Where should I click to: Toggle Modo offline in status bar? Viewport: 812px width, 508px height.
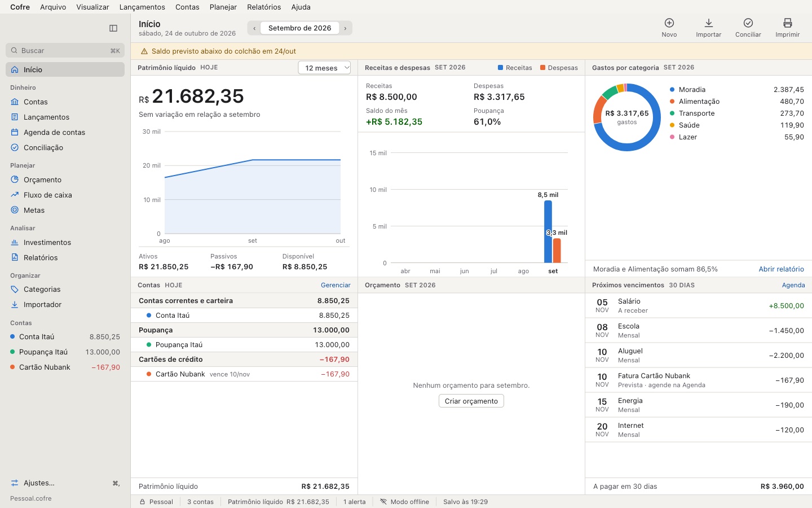pyautogui.click(x=404, y=502)
